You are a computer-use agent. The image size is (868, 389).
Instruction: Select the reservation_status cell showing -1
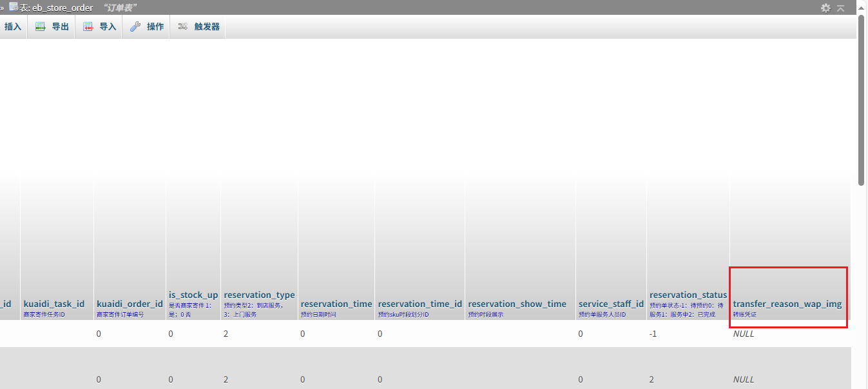coord(654,334)
